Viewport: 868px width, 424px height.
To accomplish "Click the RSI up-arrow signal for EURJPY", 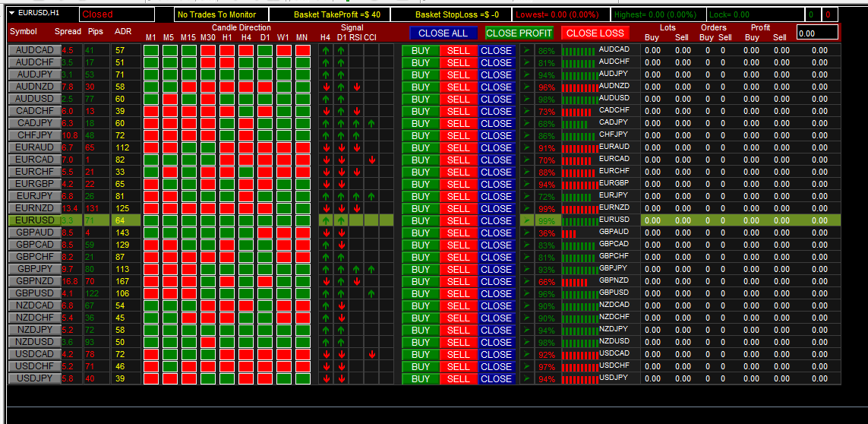I will [356, 196].
